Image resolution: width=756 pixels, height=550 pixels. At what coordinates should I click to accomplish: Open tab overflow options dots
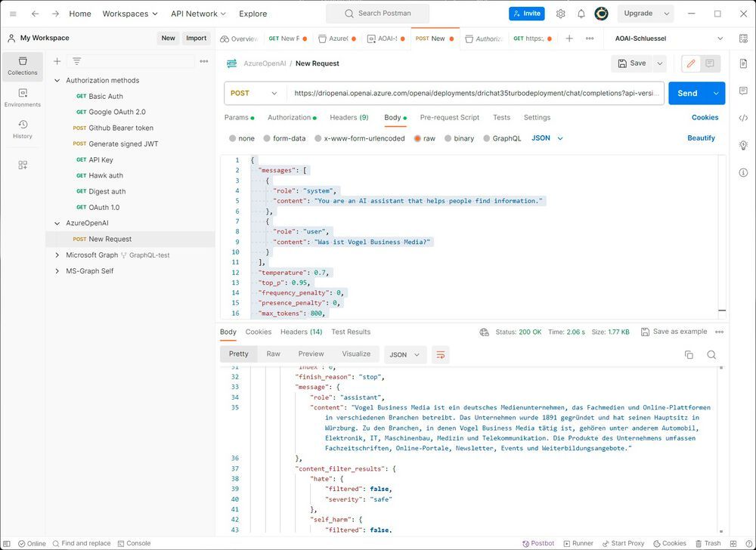click(x=590, y=39)
